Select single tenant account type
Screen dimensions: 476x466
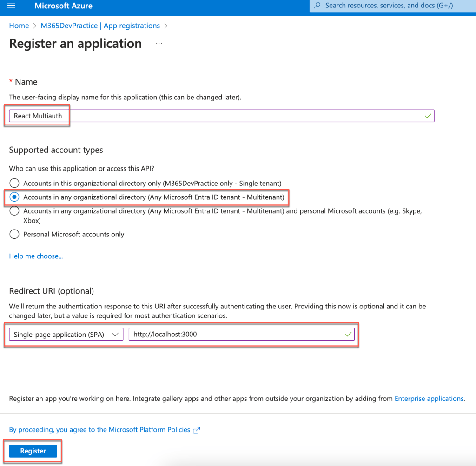click(14, 183)
